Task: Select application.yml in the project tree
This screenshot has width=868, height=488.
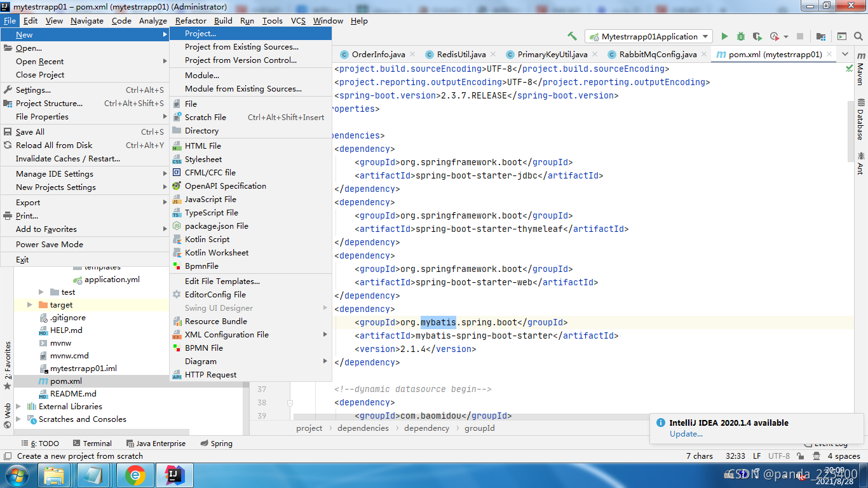Action: [x=112, y=280]
